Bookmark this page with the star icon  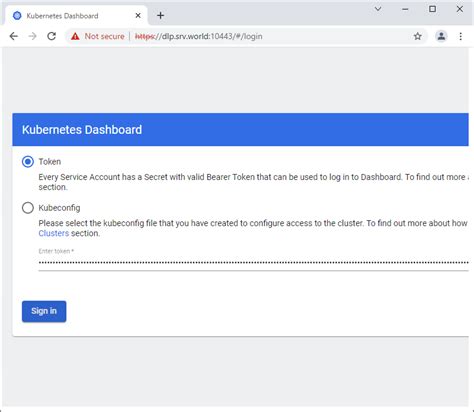pos(417,36)
